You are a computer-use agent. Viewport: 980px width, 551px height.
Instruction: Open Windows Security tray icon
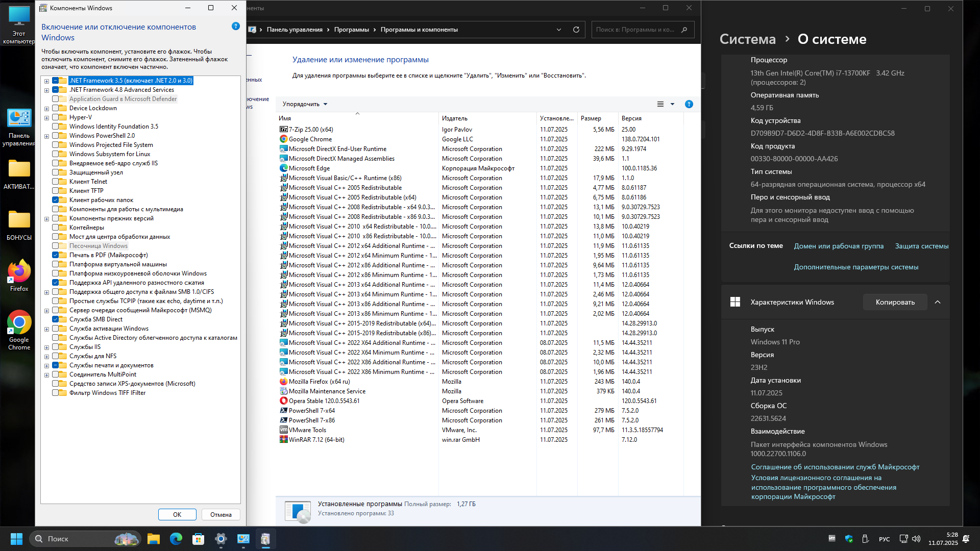click(849, 539)
